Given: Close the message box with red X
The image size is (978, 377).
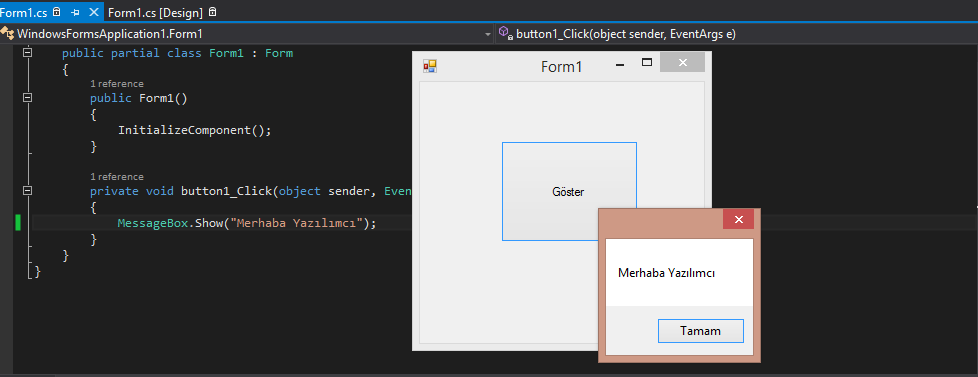Looking at the screenshot, I should point(738,219).
